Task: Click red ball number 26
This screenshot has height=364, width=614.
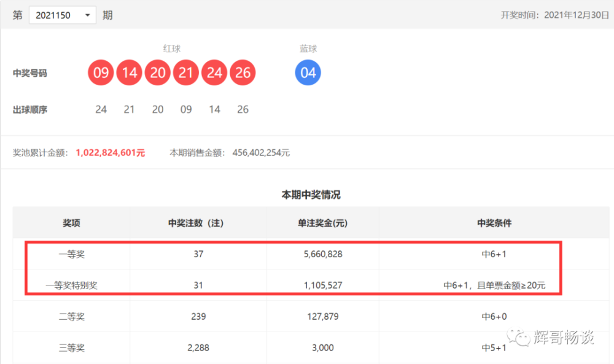Action: click(243, 72)
